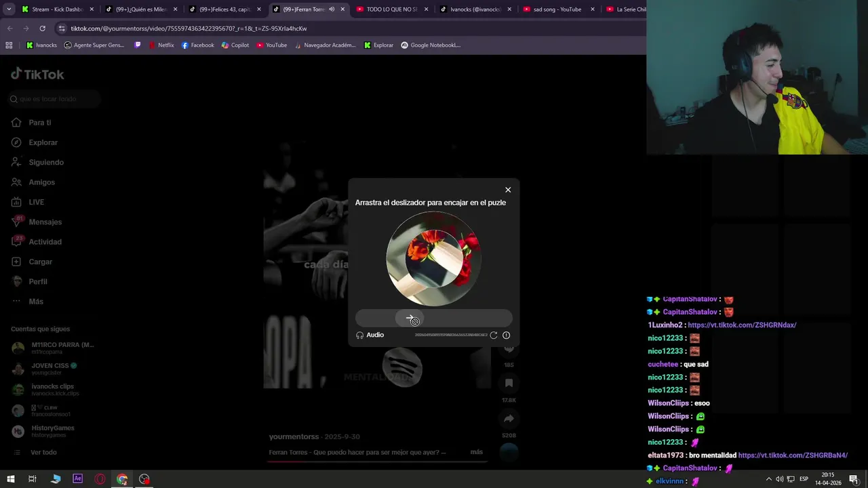Click the TikTok search field
868x488 pixels.
54,99
